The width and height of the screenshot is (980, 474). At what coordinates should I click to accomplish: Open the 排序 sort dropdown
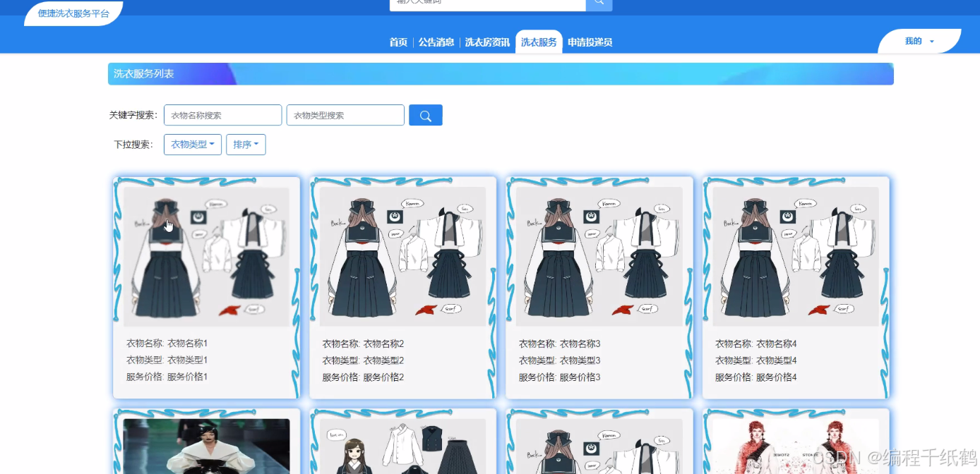246,145
